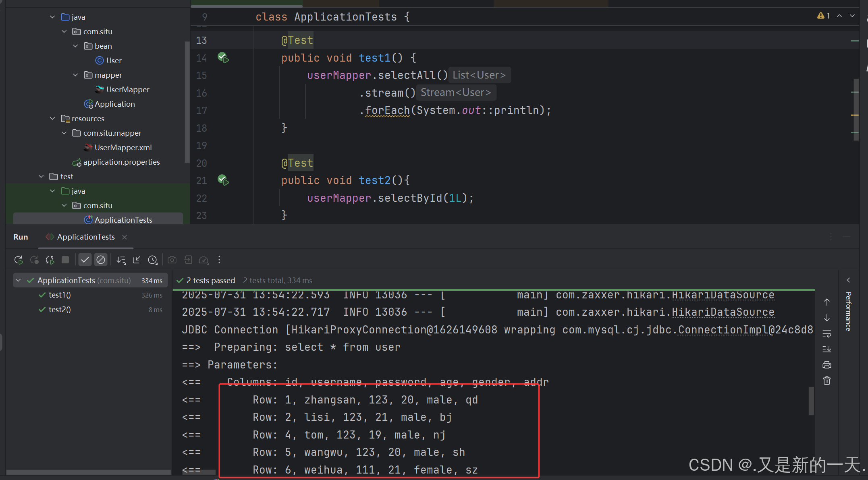The image size is (868, 480).
Task: Click the project tree vertical scrollbar
Action: click(x=187, y=102)
